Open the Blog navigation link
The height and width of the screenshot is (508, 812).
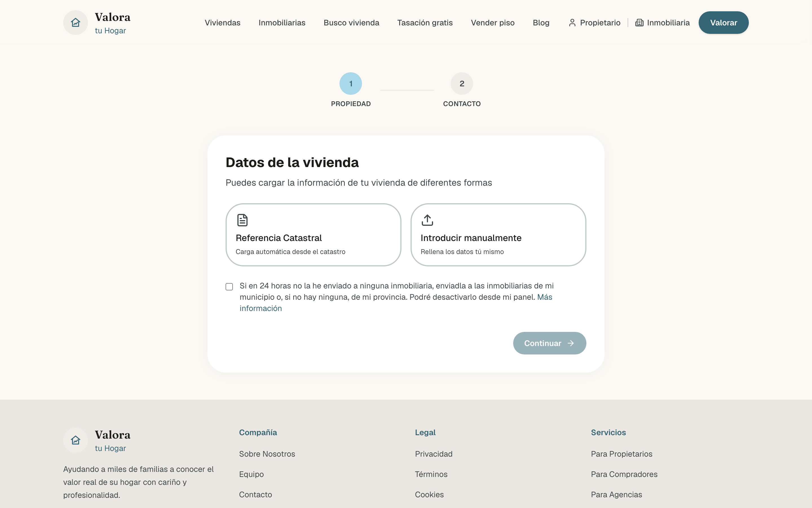click(x=541, y=23)
